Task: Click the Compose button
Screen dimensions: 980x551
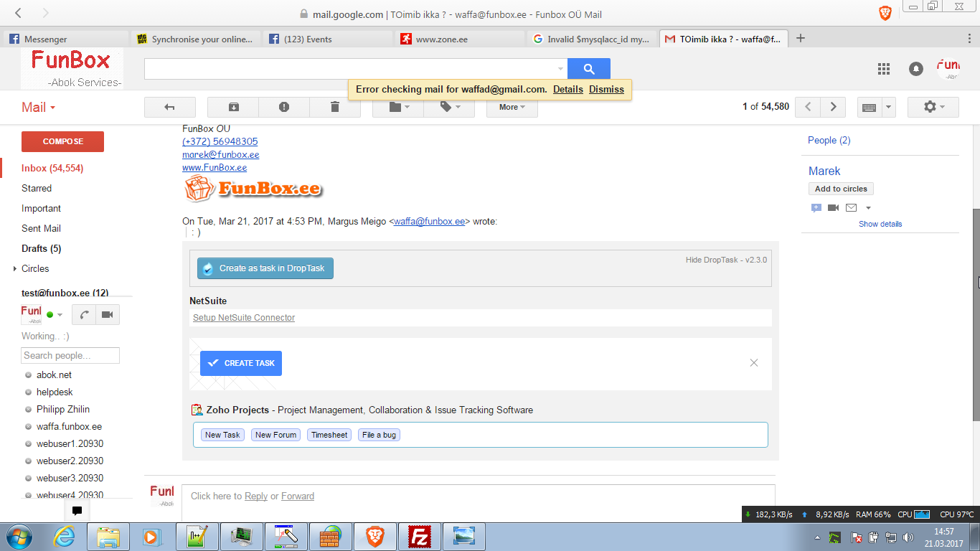Action: [x=62, y=141]
